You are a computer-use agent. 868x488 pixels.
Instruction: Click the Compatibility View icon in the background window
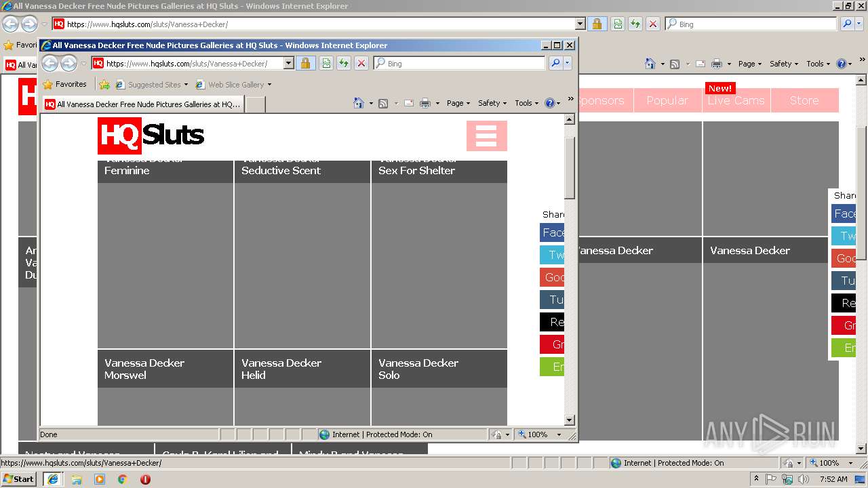click(618, 24)
